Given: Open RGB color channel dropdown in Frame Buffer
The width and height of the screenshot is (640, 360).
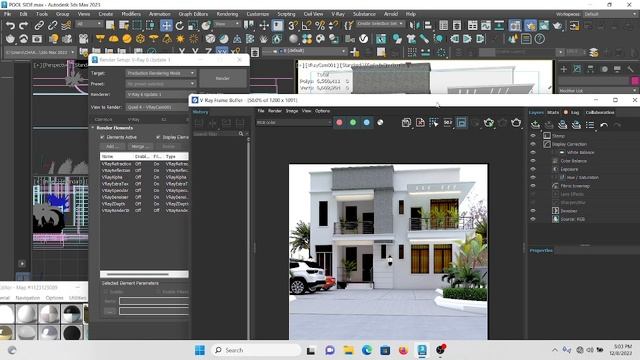Looking at the screenshot, I should tap(293, 122).
